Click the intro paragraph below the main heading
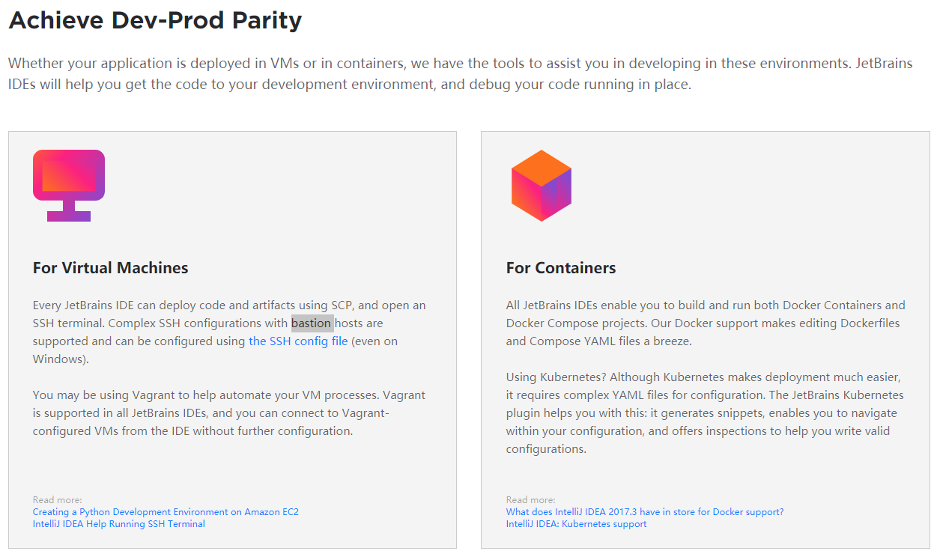Image resolution: width=940 pixels, height=560 pixels. pos(460,73)
